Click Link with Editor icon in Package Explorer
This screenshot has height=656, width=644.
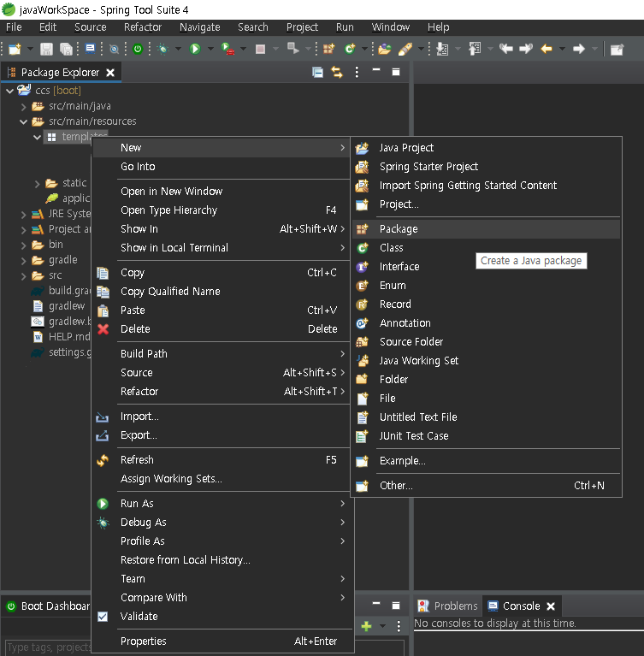337,73
